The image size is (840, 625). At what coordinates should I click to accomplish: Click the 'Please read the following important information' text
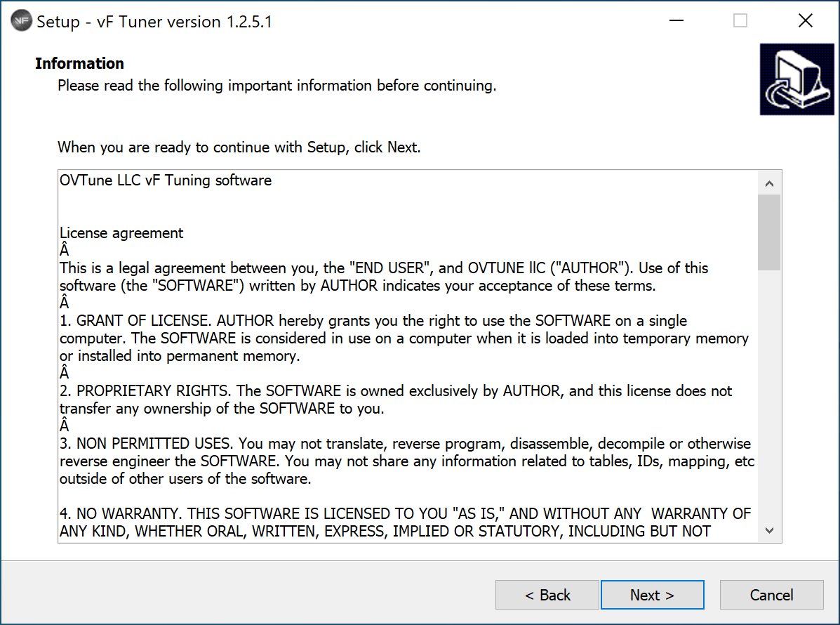277,86
